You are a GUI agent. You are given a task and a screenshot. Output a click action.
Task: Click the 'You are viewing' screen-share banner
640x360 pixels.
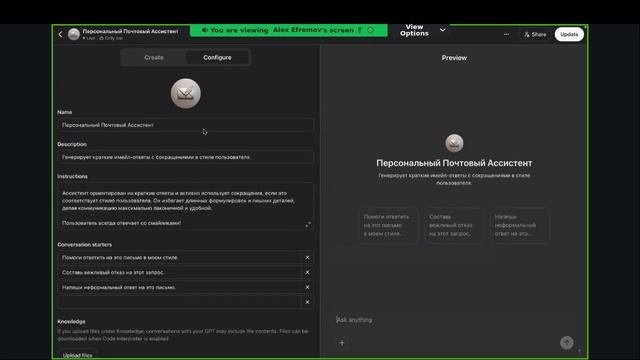coord(289,30)
